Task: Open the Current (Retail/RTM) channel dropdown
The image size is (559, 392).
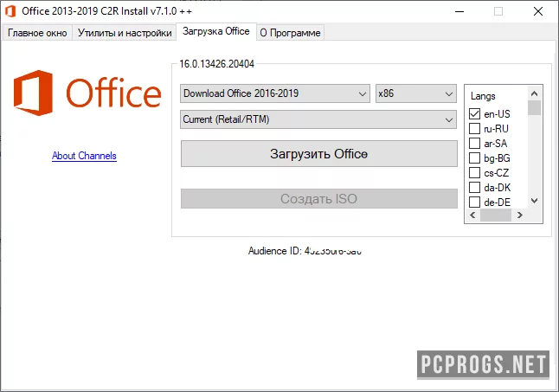Action: click(318, 119)
